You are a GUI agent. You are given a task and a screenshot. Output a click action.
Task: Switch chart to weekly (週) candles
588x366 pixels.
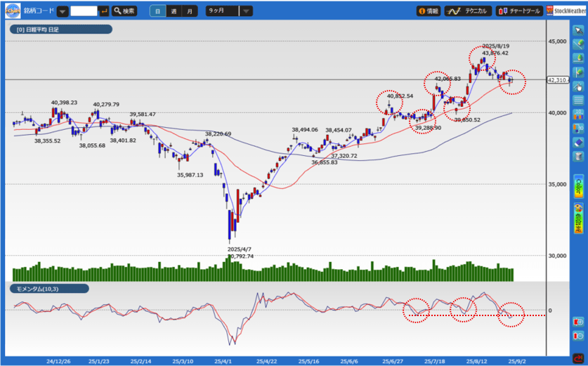[x=174, y=11]
